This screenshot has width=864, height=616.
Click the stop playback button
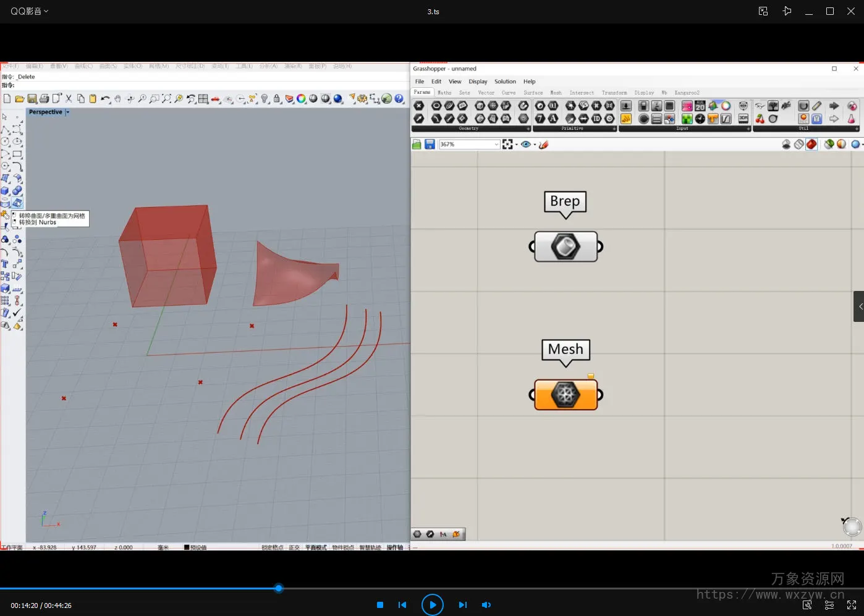(x=380, y=605)
